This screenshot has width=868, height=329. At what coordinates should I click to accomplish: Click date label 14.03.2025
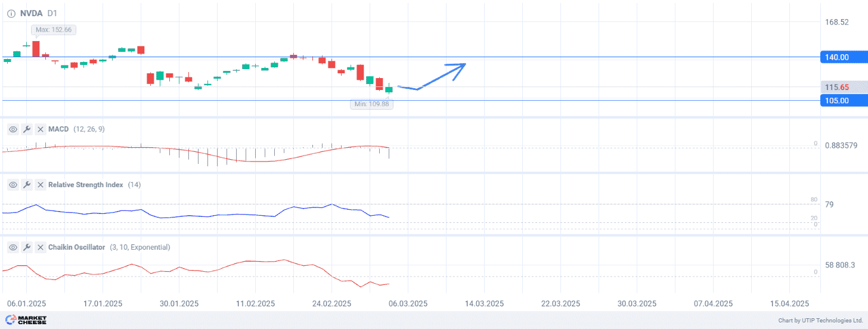click(484, 303)
